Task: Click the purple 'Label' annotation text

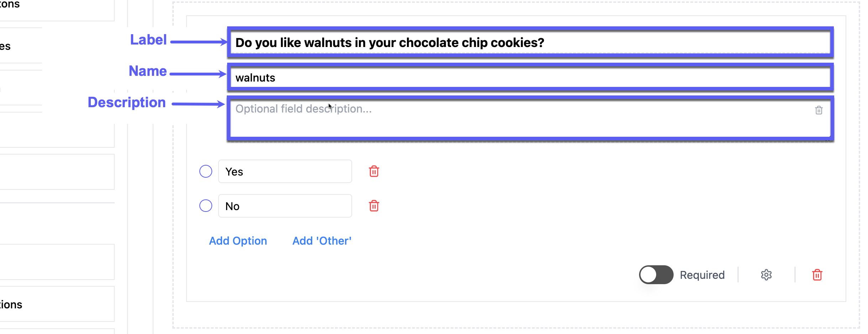Action: tap(148, 40)
